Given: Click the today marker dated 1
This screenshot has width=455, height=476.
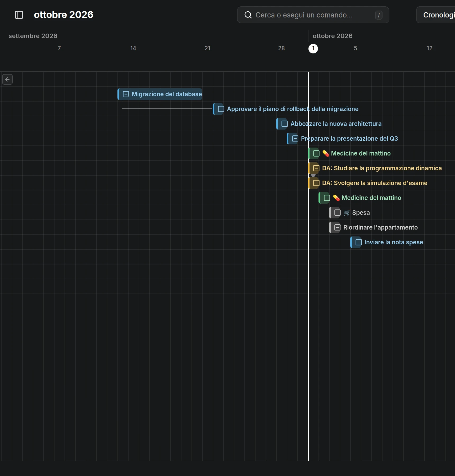Looking at the screenshot, I should 313,48.
